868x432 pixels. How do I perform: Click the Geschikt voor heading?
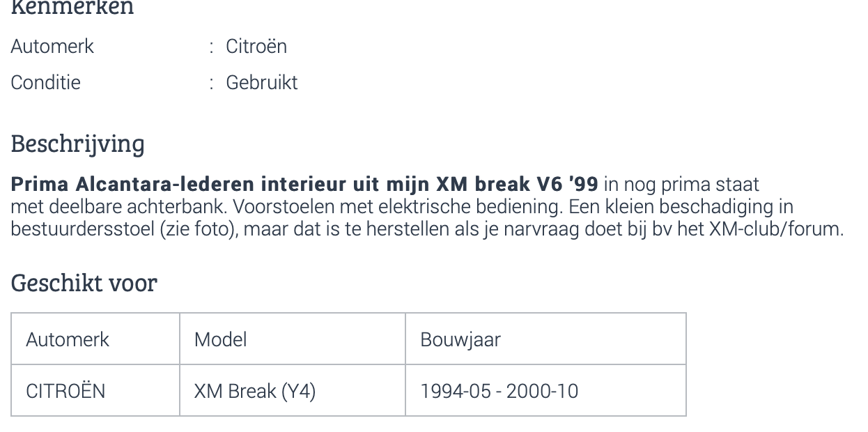click(x=84, y=283)
